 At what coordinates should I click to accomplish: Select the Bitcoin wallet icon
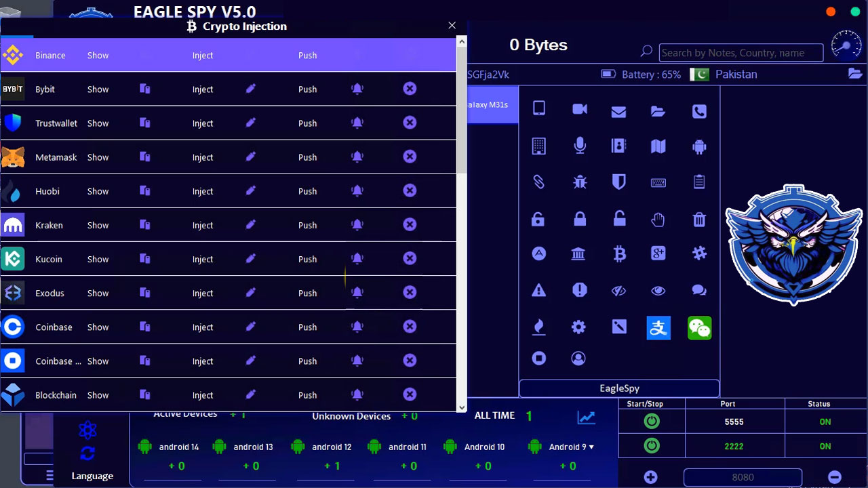(618, 253)
